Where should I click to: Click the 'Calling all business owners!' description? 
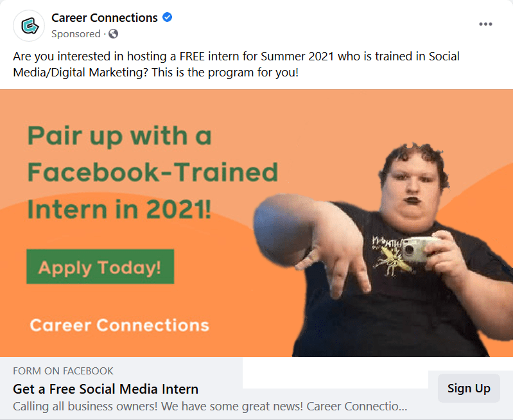tap(209, 407)
